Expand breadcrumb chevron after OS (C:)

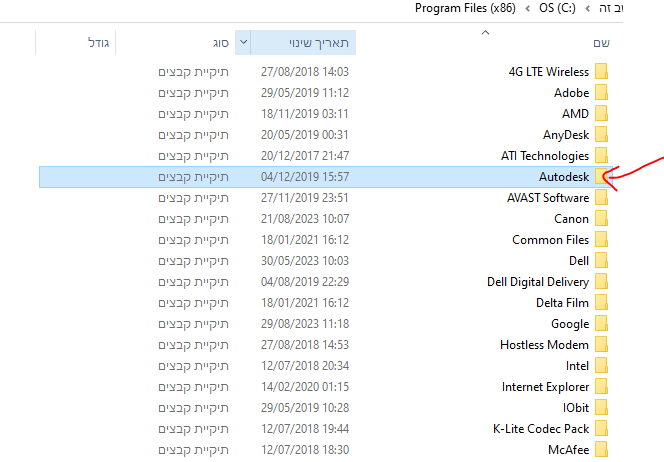pyautogui.click(x=587, y=8)
